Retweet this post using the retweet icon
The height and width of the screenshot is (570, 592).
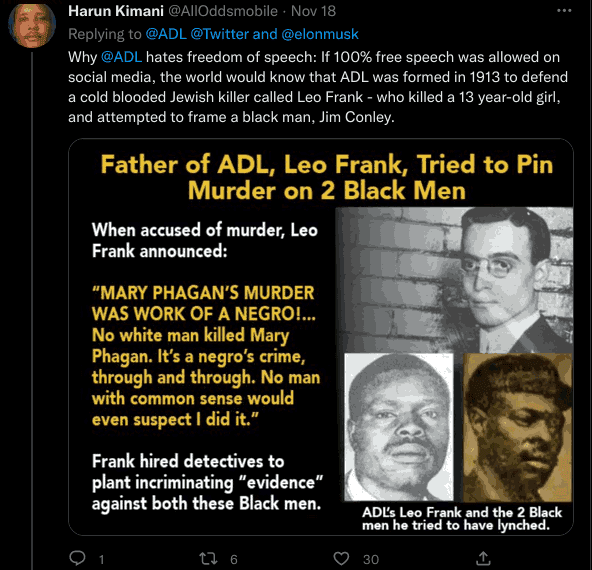tap(208, 559)
